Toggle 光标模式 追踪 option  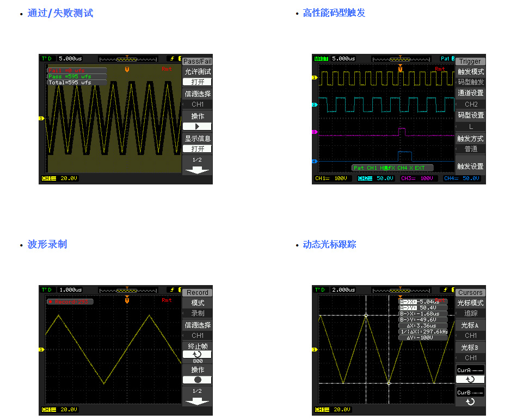470,313
